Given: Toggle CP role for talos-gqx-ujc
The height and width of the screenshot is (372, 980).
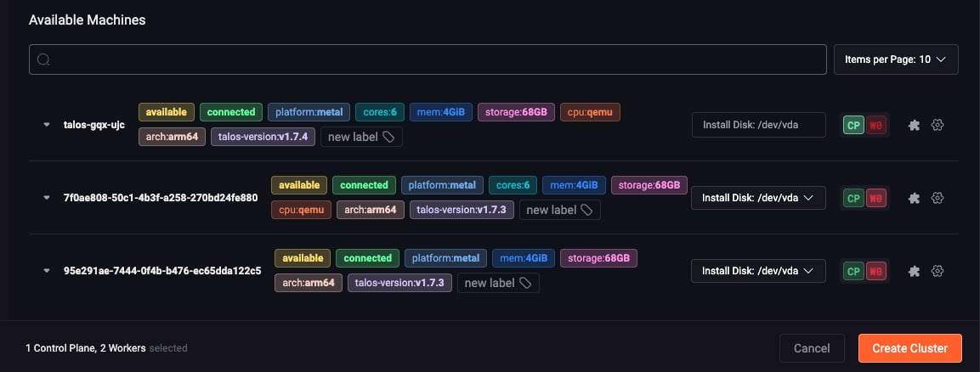Looking at the screenshot, I should pyautogui.click(x=853, y=125).
